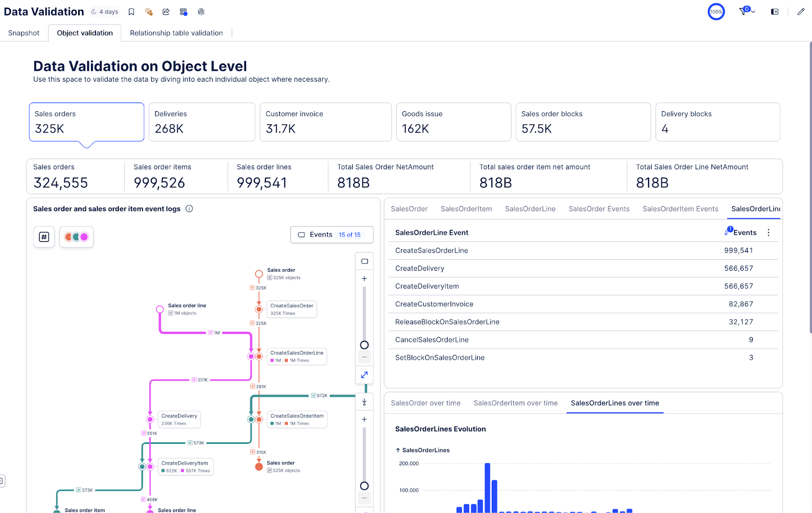Click the translation icon in the header
Image resolution: width=812 pixels, height=513 pixels.
(x=149, y=12)
